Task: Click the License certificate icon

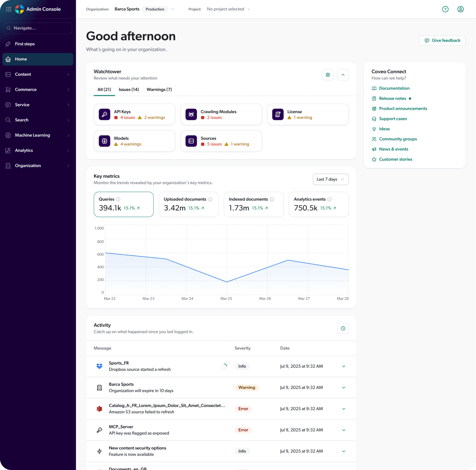Action: point(278,115)
